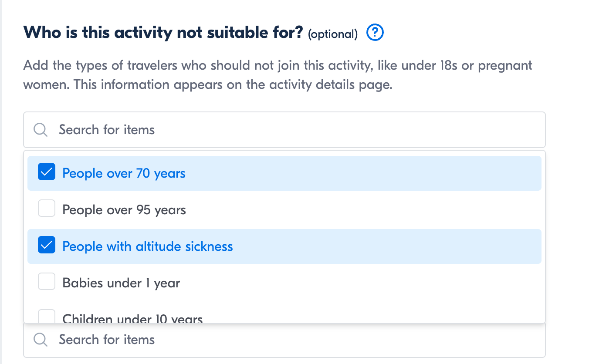Click the magnifier icon in the top search field
This screenshot has width=616, height=364.
click(41, 130)
